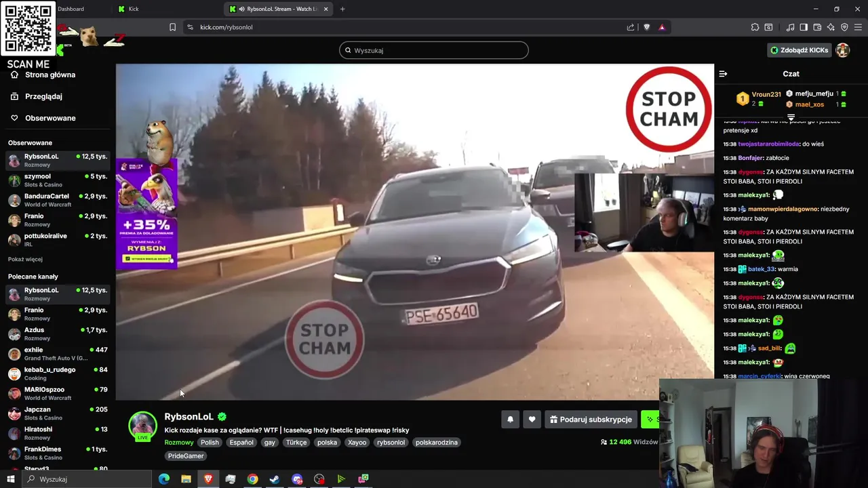Open Azdus in recommended channels

58,334
